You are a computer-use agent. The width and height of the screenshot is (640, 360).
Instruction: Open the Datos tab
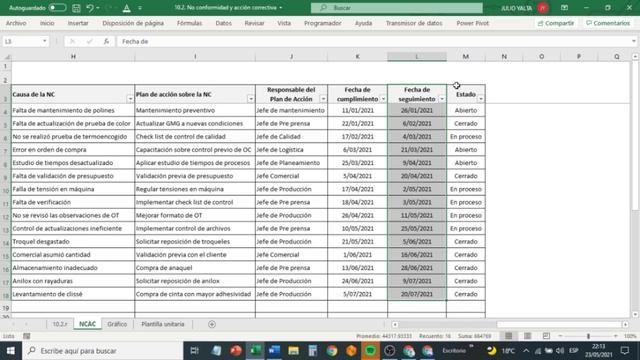tap(223, 23)
